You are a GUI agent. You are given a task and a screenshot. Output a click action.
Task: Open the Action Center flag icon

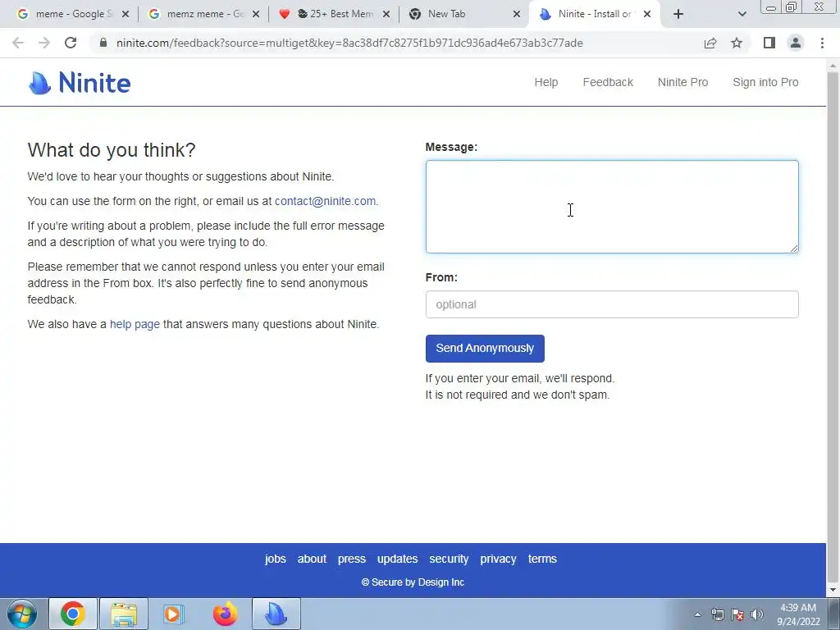(737, 614)
